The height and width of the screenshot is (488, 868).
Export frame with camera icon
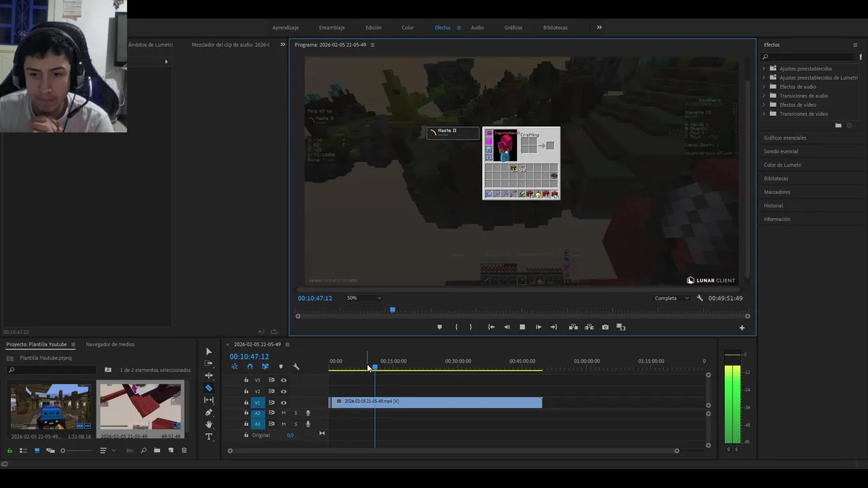(x=605, y=327)
